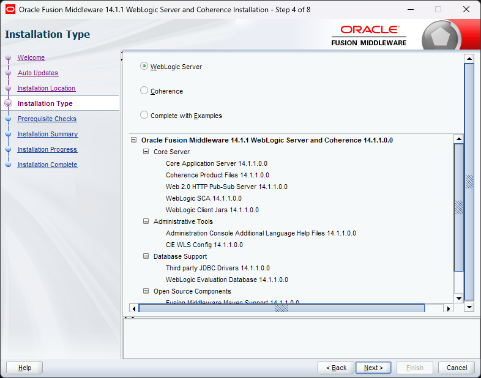
Task: Go to Installation Summary step
Action: (47, 134)
